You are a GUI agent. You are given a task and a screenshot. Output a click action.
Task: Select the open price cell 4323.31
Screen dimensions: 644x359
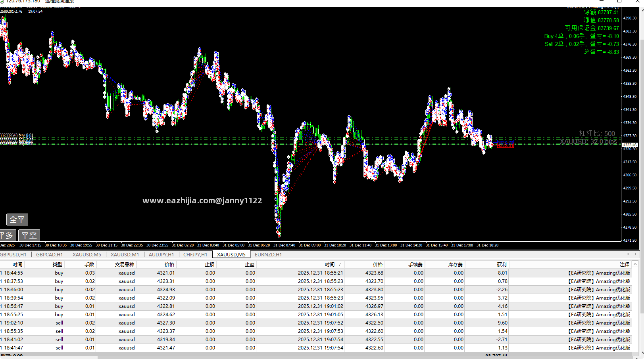point(166,281)
